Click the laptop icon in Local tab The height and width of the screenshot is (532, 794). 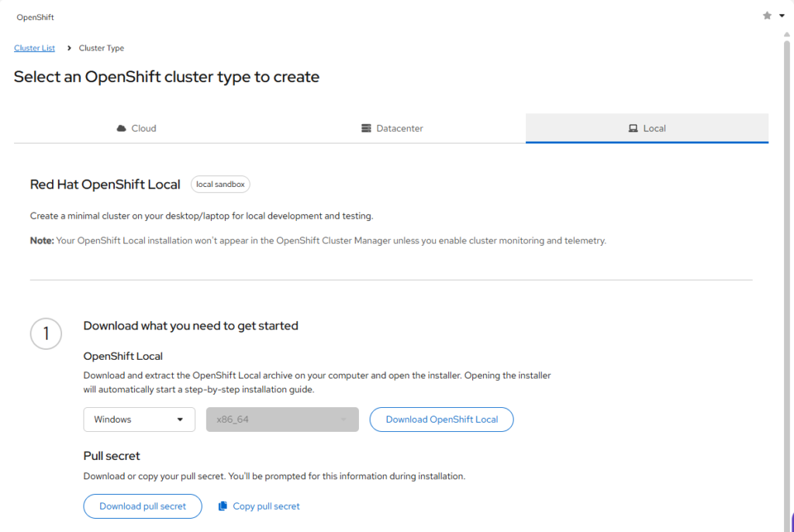[633, 129]
